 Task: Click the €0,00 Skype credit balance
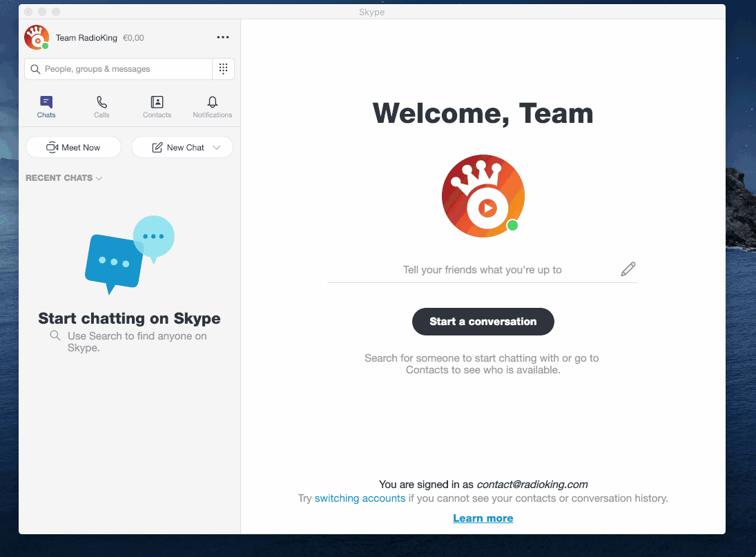[x=133, y=38]
